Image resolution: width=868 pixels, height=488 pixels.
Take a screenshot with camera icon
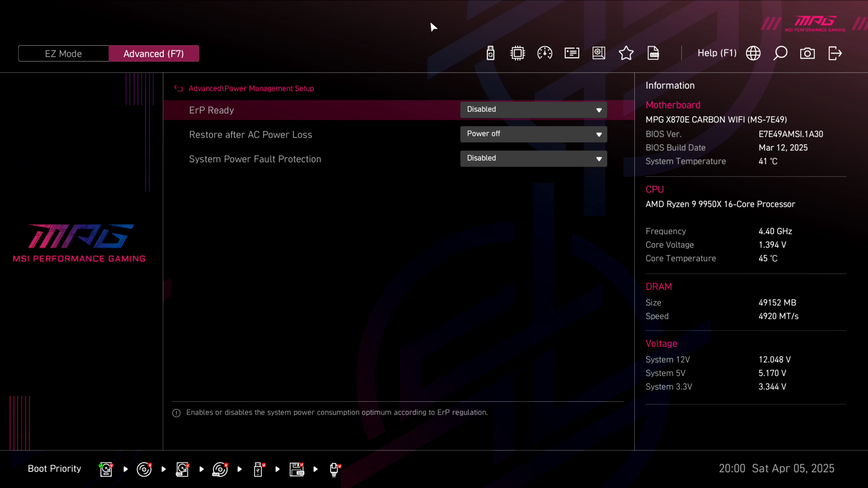807,53
